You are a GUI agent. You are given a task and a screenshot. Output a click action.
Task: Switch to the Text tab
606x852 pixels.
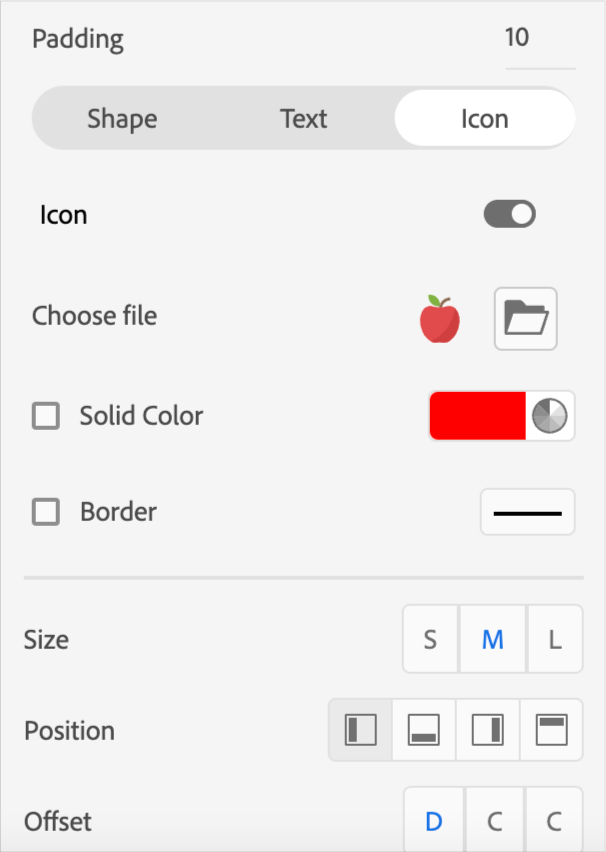(x=304, y=119)
